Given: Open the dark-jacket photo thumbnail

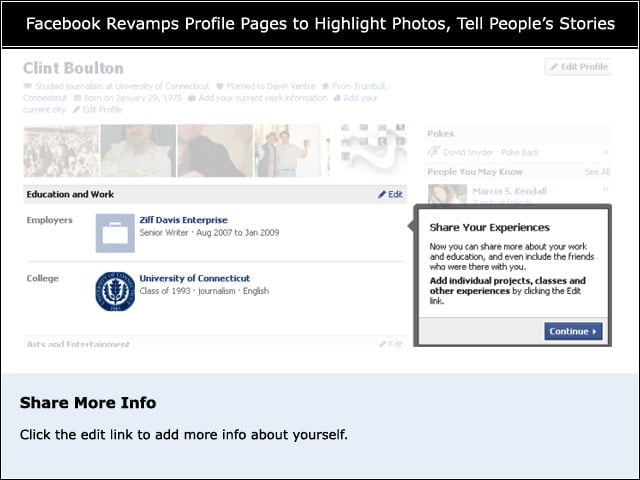Looking at the screenshot, I should pyautogui.click(x=215, y=151).
